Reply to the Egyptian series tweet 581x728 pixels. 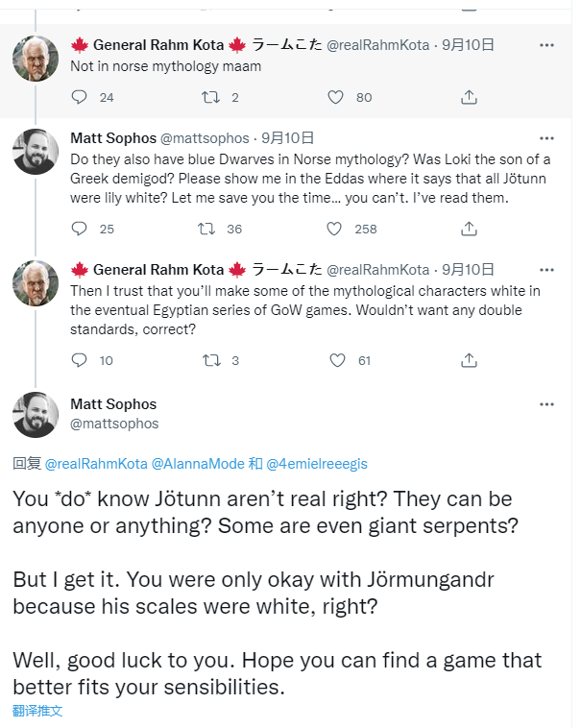point(80,360)
